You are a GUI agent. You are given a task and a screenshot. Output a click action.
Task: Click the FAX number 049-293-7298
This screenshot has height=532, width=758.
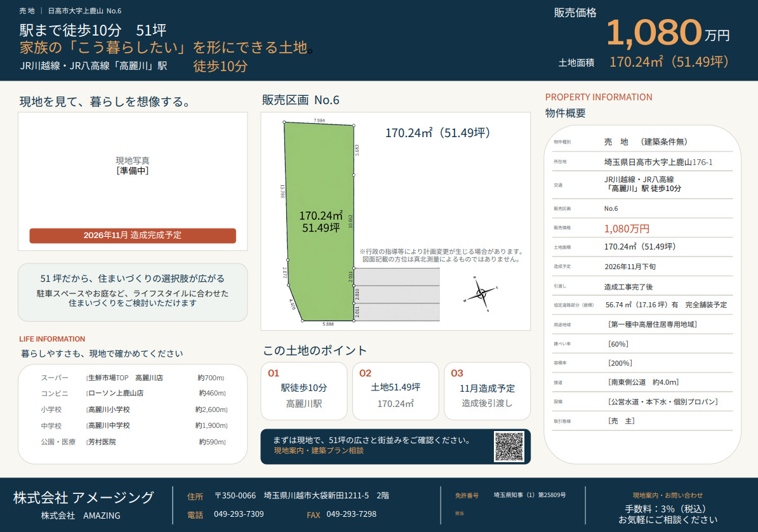click(x=351, y=514)
